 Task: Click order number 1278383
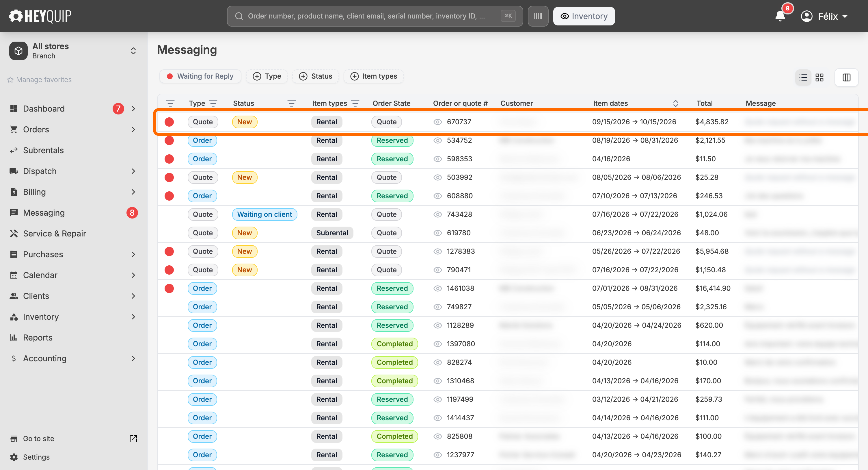[x=461, y=251]
